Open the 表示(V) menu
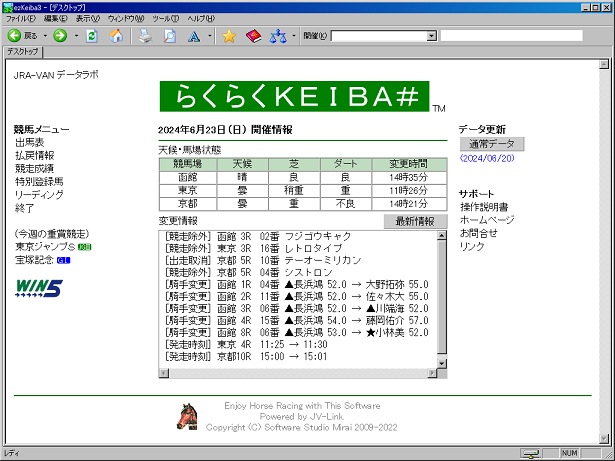Viewport: 615px width, 461px height. click(87, 18)
